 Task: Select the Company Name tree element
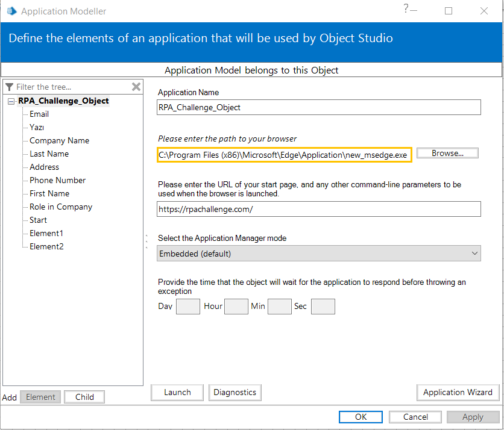point(59,140)
